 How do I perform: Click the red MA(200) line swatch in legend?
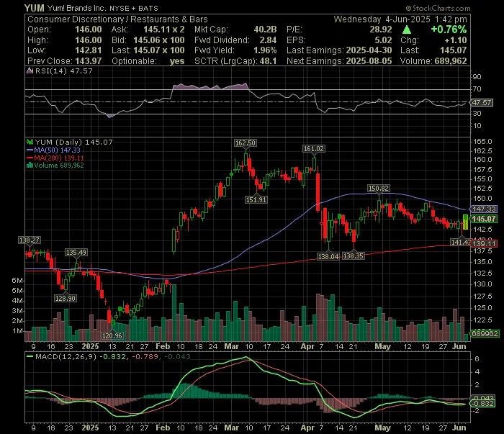(30, 158)
